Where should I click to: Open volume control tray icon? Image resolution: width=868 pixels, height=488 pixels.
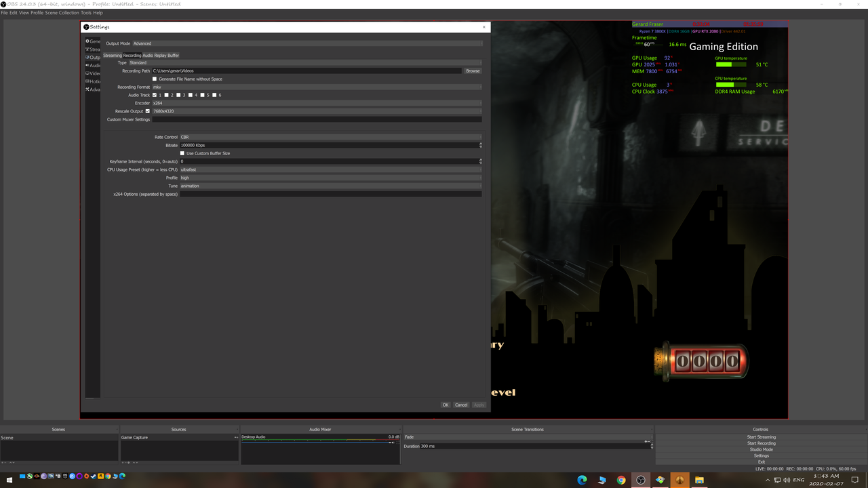coord(787,480)
